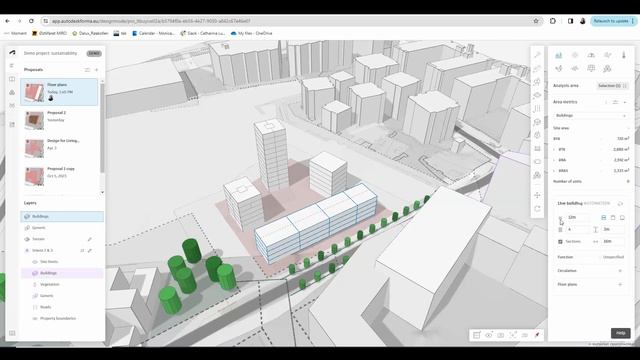Image resolution: width=640 pixels, height=360 pixels.
Task: Select the move tool with the cross arrows
Action: click(537, 195)
